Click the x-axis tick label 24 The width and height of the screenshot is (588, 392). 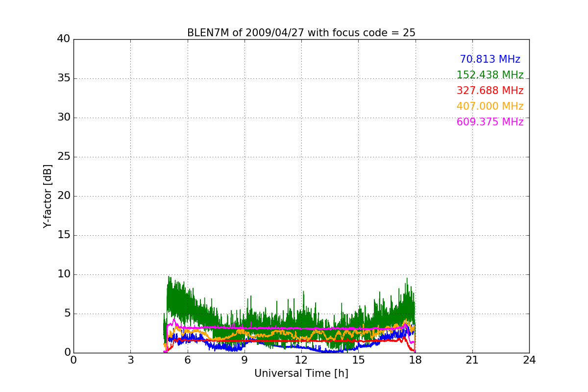(529, 360)
